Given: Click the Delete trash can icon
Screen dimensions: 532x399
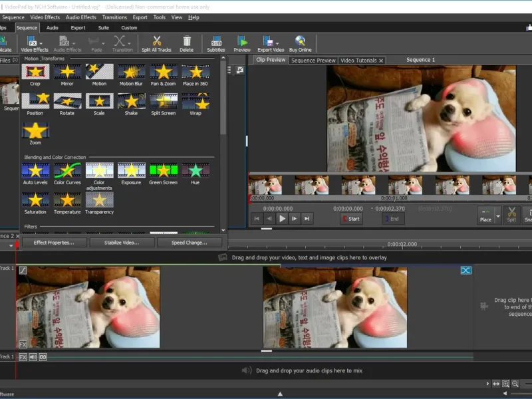Looking at the screenshot, I should [x=187, y=41].
